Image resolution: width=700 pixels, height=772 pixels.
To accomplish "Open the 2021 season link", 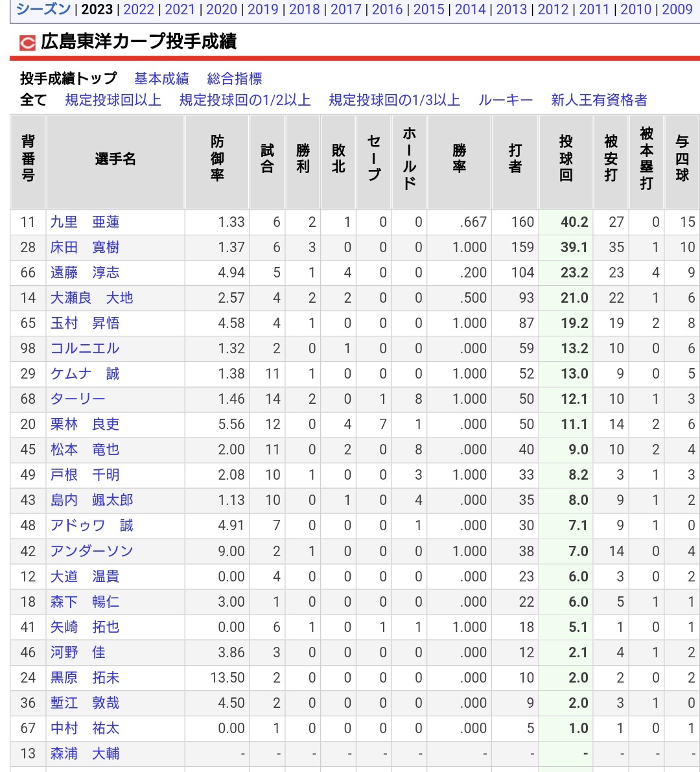I will (180, 9).
